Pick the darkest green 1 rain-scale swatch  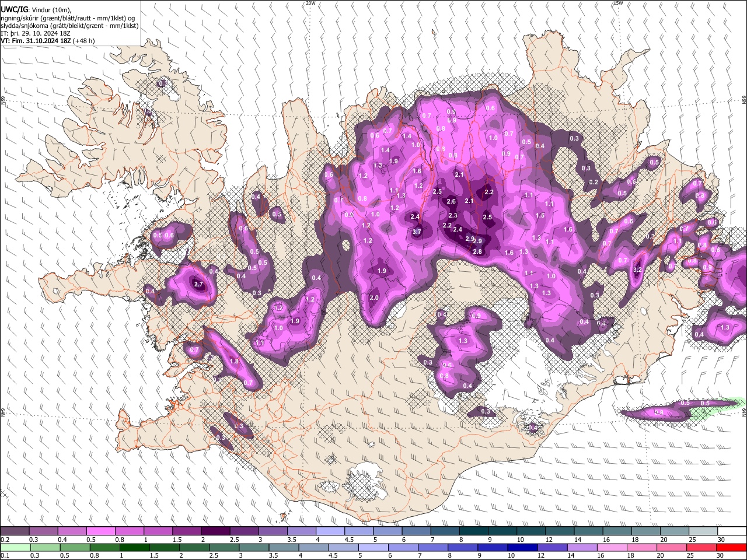(x=134, y=548)
